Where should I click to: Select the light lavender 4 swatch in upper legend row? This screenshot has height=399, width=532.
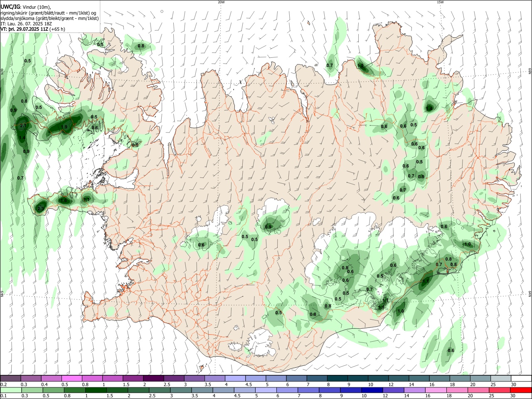point(234,378)
